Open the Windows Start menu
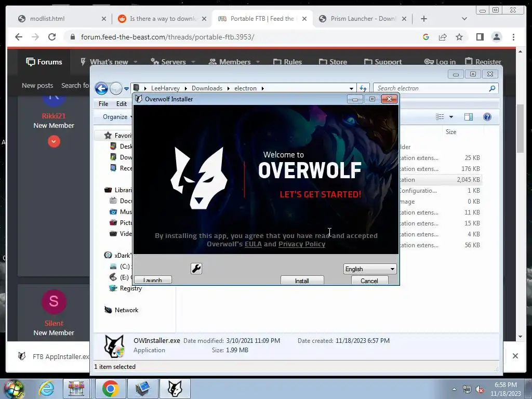 [14, 389]
